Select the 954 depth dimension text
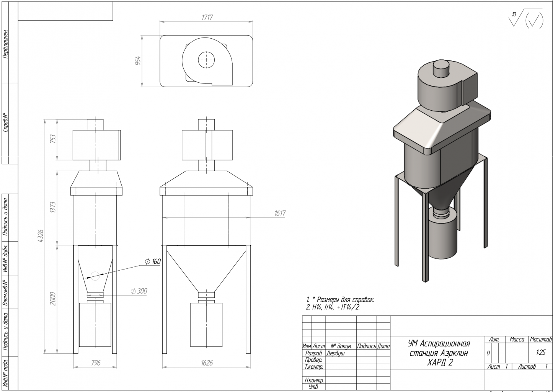 pyautogui.click(x=138, y=60)
